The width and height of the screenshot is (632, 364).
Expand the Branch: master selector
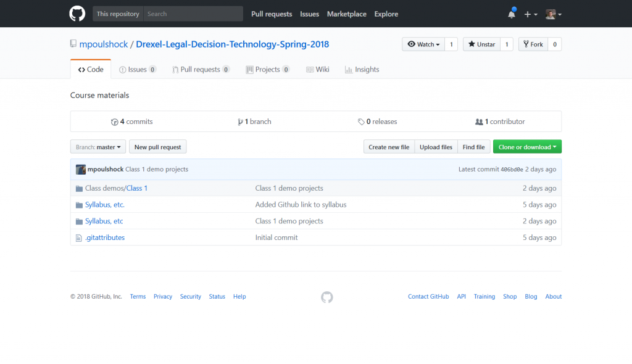pos(98,147)
